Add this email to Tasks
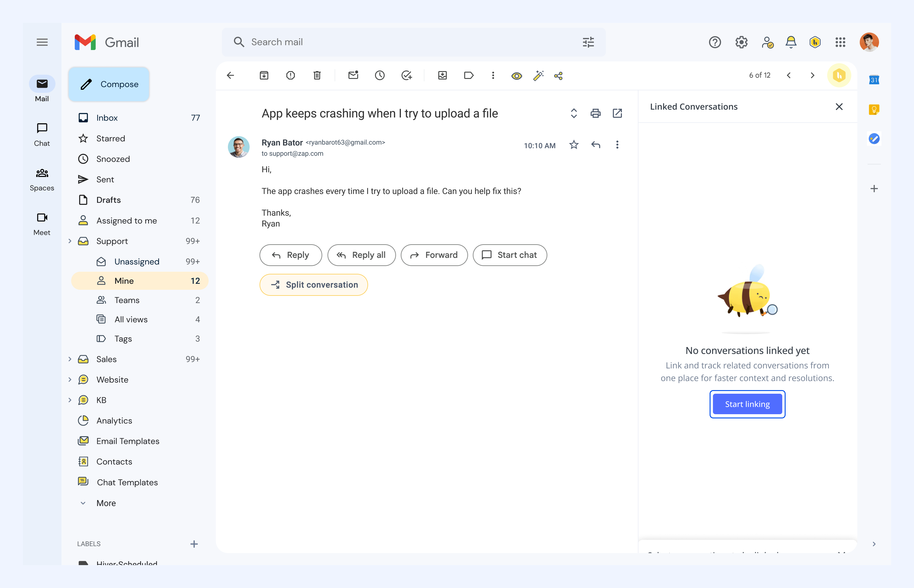Image resolution: width=914 pixels, height=588 pixels. tap(407, 76)
